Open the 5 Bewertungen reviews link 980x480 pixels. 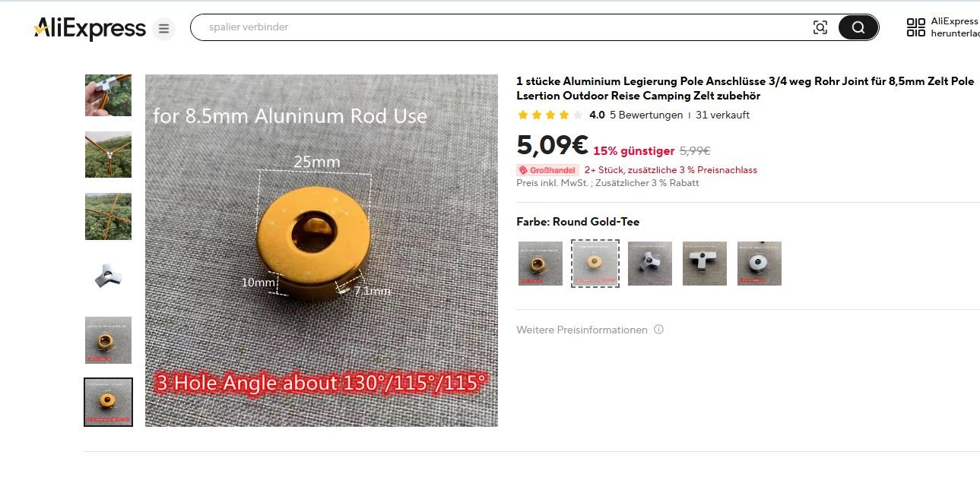(646, 115)
